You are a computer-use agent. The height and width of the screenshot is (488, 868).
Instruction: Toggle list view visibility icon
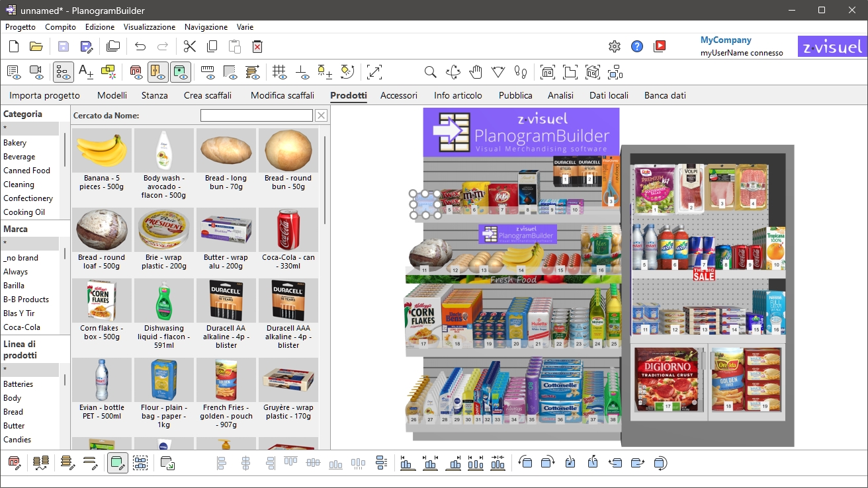point(14,72)
